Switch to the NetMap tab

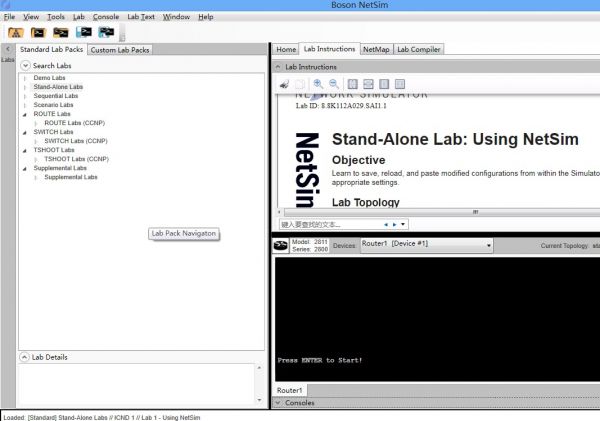pos(376,49)
